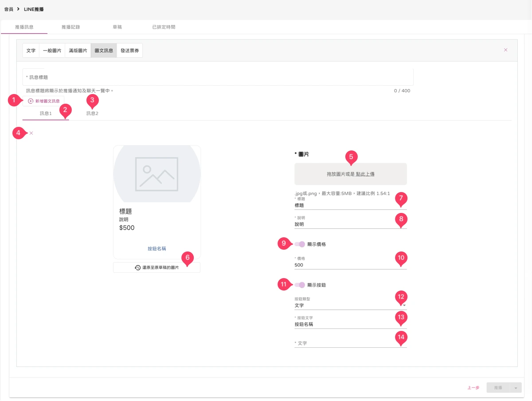Click the breadcrumb chevron after 會員
The width and height of the screenshot is (532, 401).
(19, 9)
